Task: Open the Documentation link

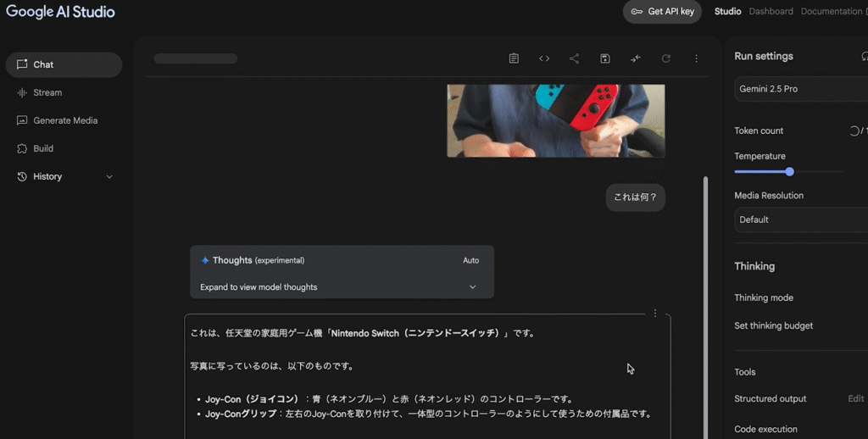Action: click(x=832, y=12)
